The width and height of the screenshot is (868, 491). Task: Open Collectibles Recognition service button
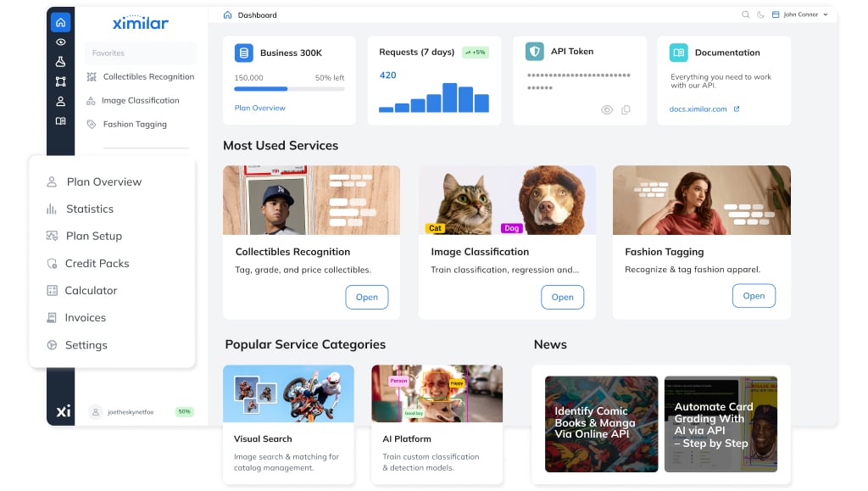click(366, 298)
